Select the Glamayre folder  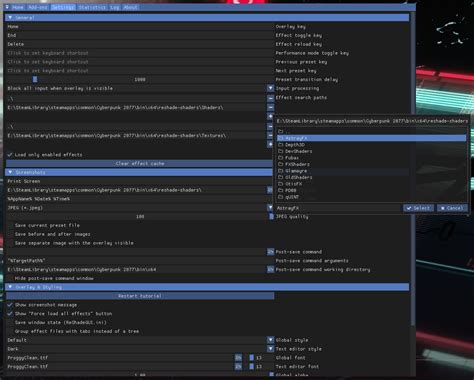point(371,171)
